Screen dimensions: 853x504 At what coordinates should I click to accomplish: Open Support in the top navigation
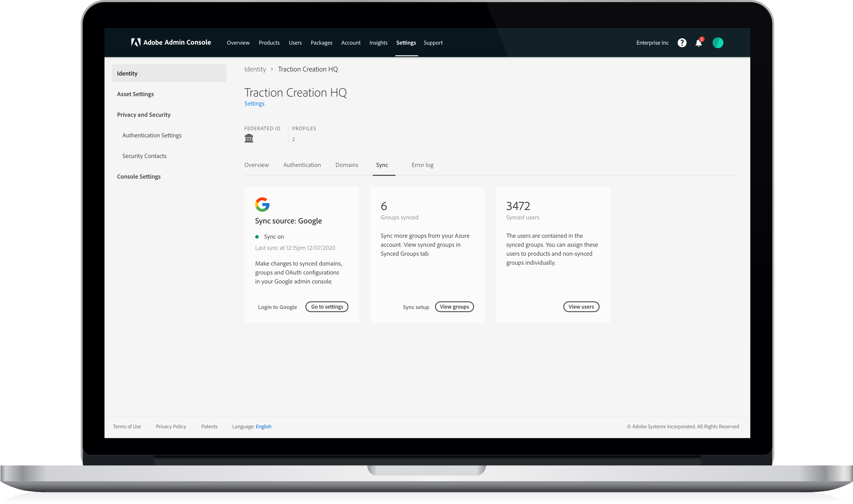pyautogui.click(x=433, y=43)
